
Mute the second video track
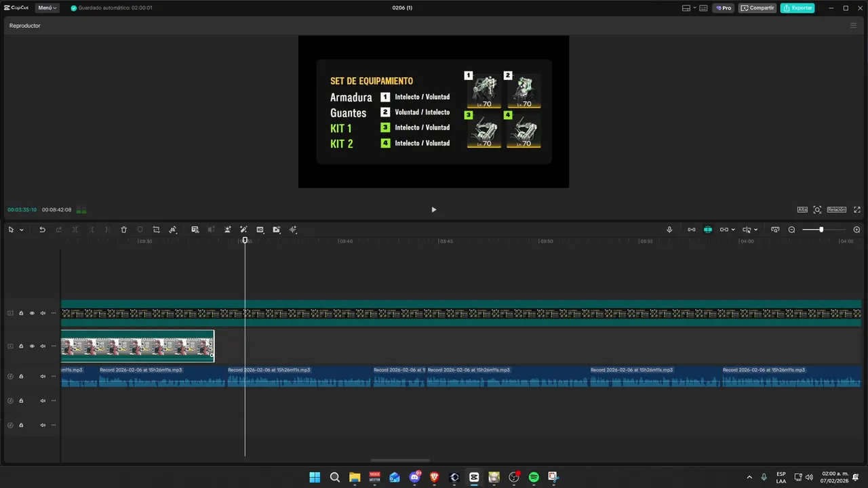43,346
